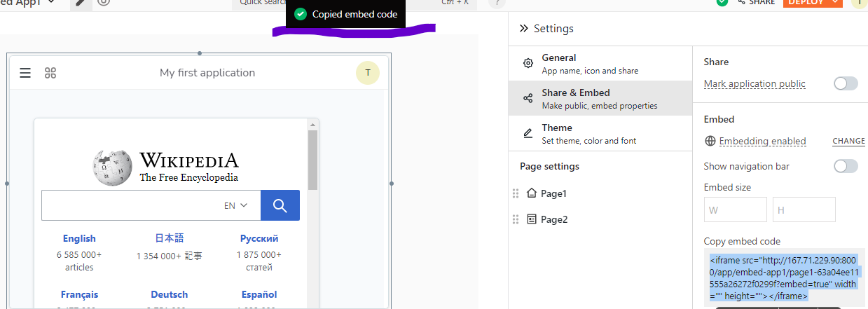Click the drag handle next to Page1
This screenshot has width=868, height=309.
coord(516,193)
